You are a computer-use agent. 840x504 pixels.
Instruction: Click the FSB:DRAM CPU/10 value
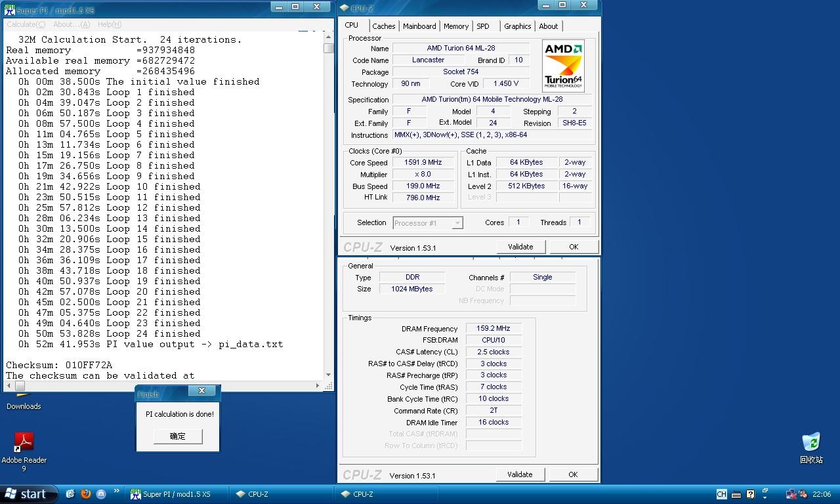click(493, 340)
